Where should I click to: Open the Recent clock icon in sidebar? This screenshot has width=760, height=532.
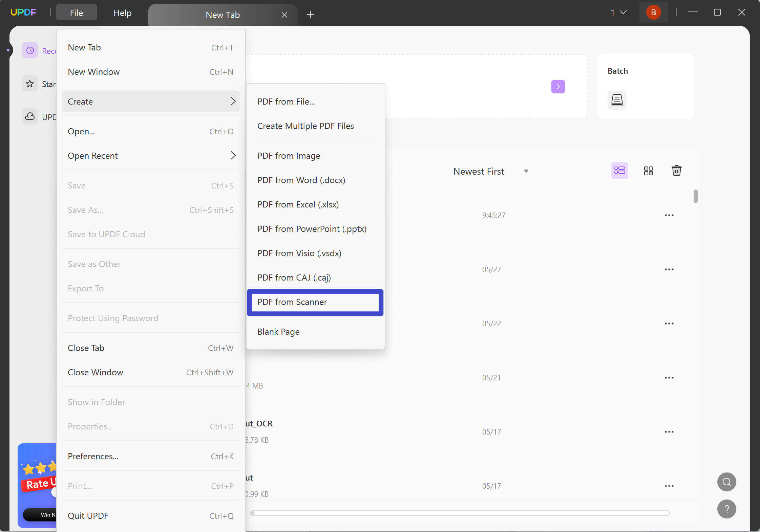(30, 51)
